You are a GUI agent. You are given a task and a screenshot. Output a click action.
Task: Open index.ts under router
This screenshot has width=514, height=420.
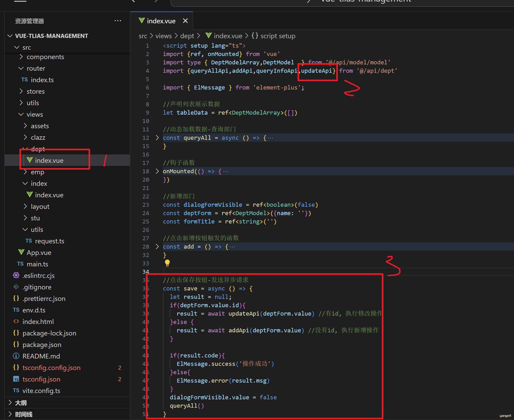(x=42, y=80)
